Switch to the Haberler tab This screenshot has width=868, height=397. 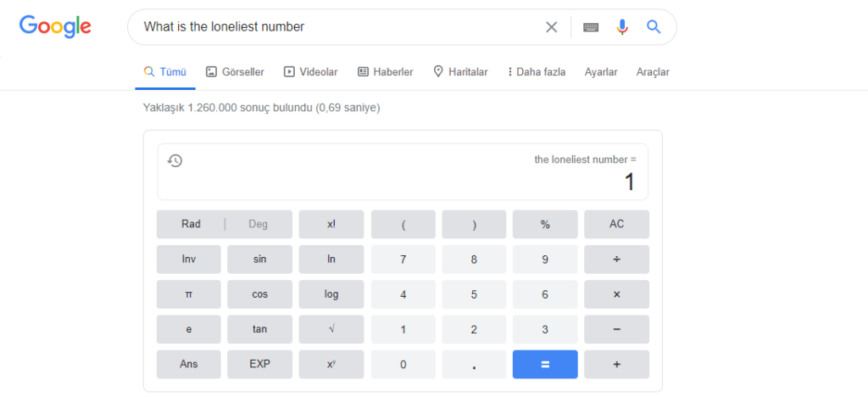point(386,72)
